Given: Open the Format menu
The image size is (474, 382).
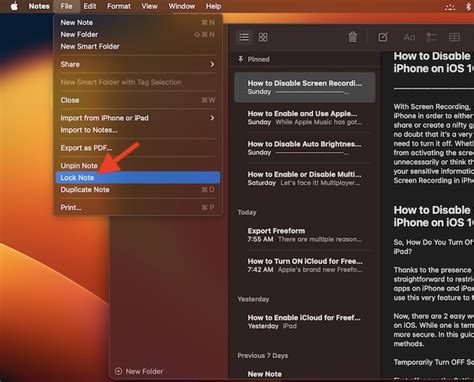Looking at the screenshot, I should click(x=119, y=6).
